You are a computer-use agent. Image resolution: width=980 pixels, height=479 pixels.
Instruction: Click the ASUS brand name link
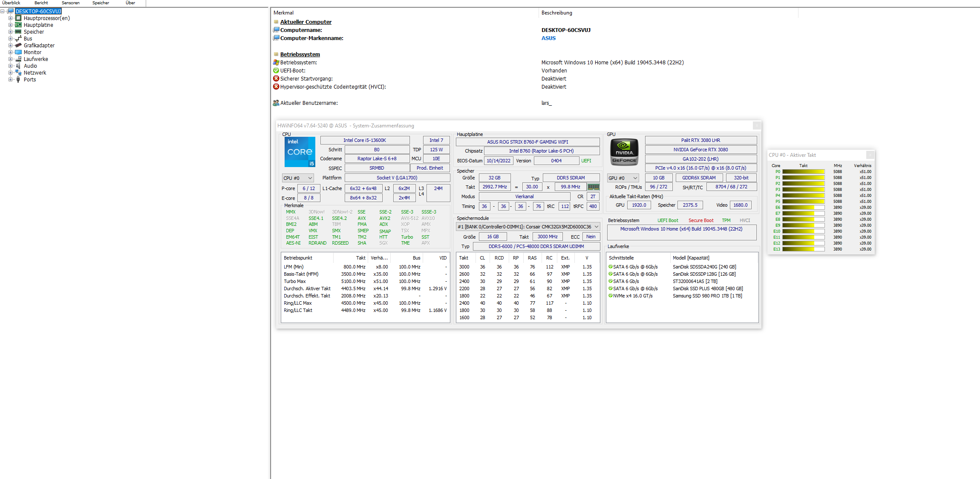click(548, 38)
